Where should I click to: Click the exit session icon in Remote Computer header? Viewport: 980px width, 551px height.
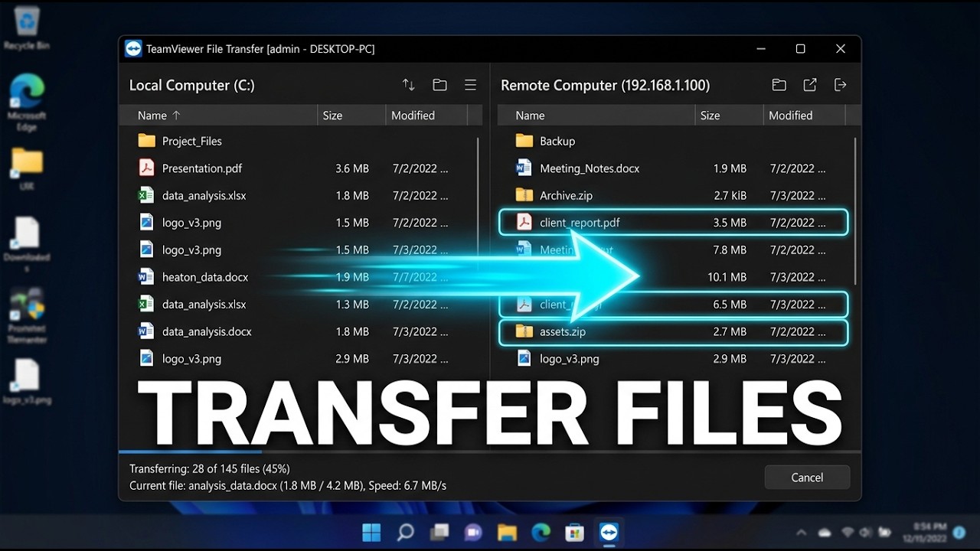point(840,85)
